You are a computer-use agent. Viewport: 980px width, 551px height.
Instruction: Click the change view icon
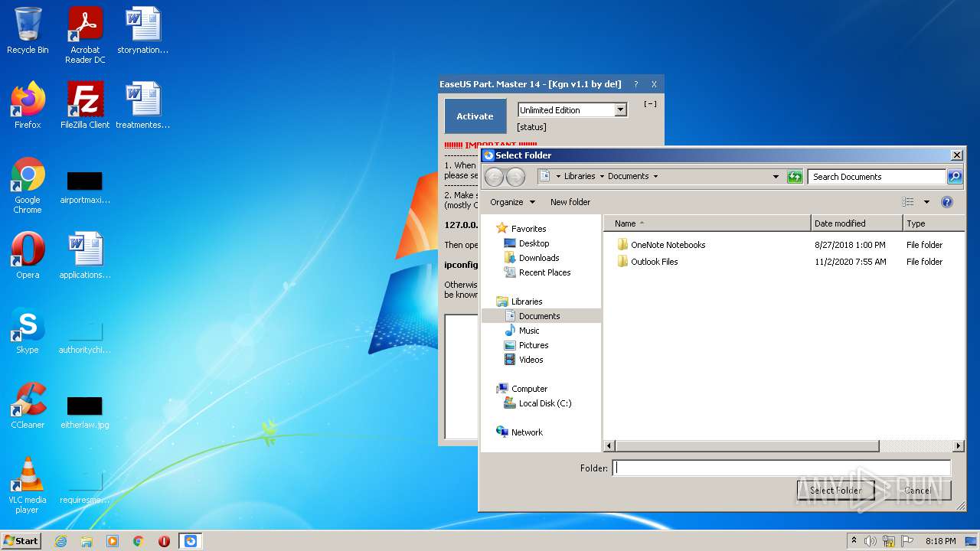pyautogui.click(x=908, y=202)
